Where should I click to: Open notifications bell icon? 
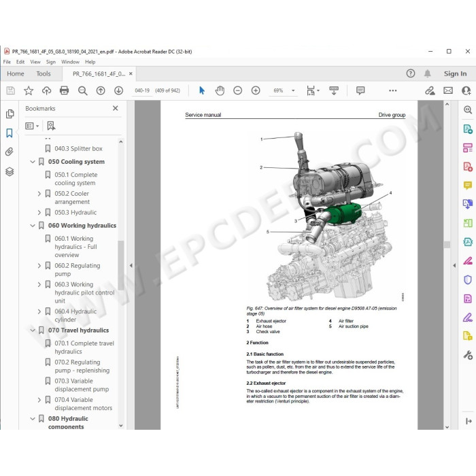(x=428, y=73)
